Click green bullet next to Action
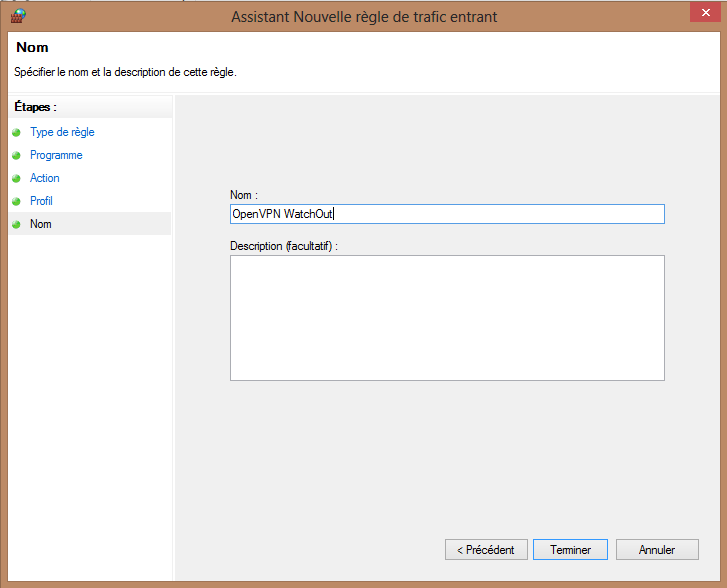The image size is (727, 588). click(16, 179)
